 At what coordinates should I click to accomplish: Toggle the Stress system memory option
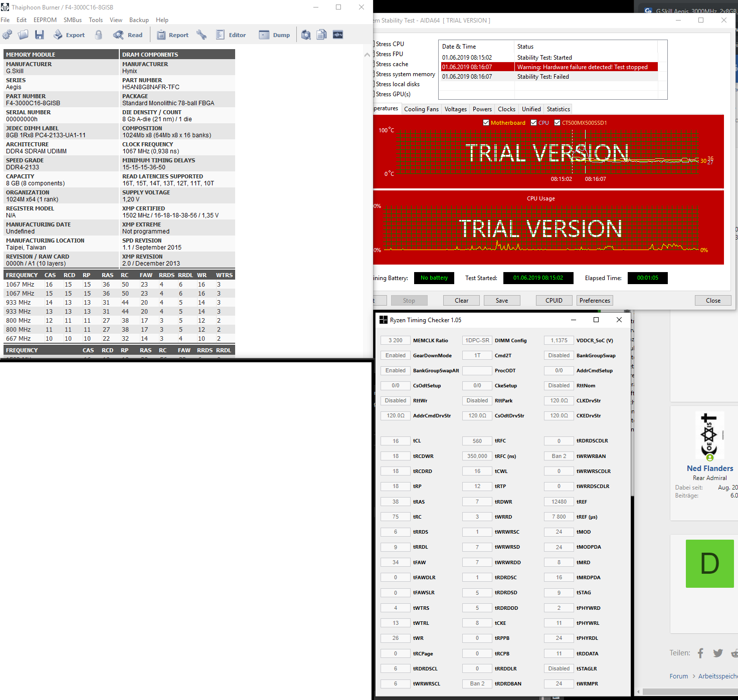click(x=405, y=74)
